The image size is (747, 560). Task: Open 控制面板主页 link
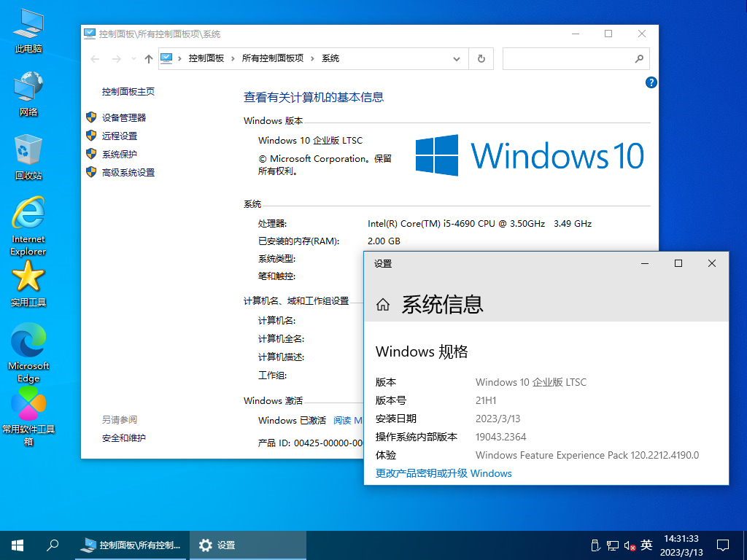coord(128,91)
